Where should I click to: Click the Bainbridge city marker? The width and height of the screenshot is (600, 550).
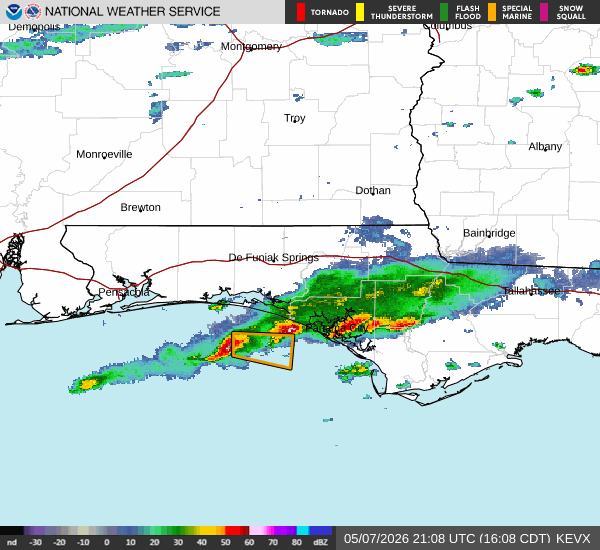[x=489, y=236]
